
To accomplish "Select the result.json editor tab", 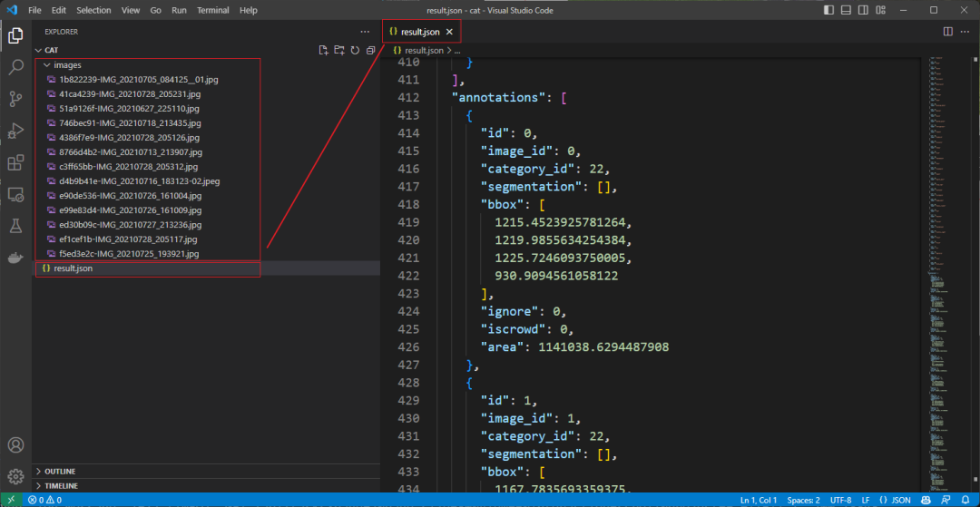I will coord(422,31).
